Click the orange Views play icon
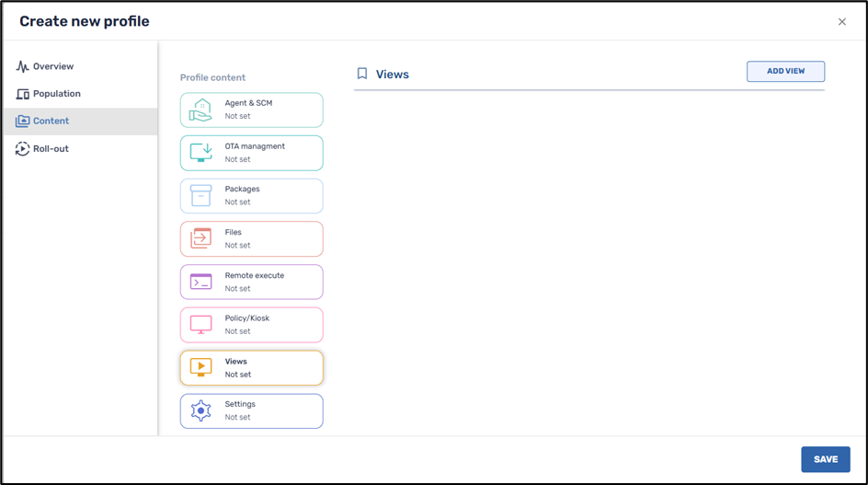Viewport: 868px width, 485px height. (200, 368)
